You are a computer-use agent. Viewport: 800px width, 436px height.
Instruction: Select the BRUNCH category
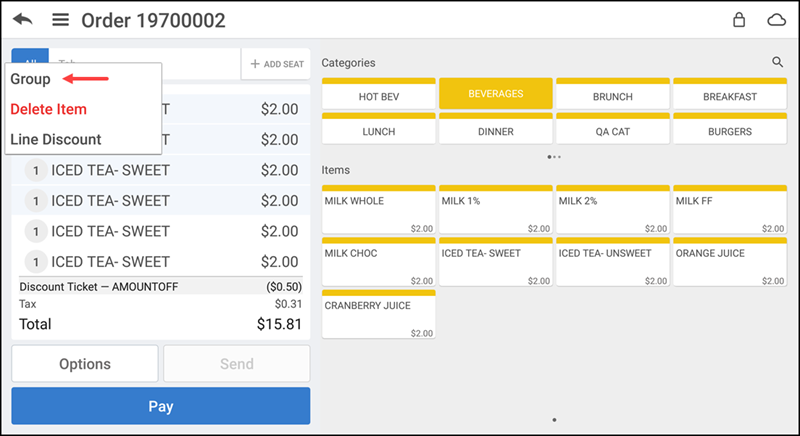pyautogui.click(x=613, y=94)
